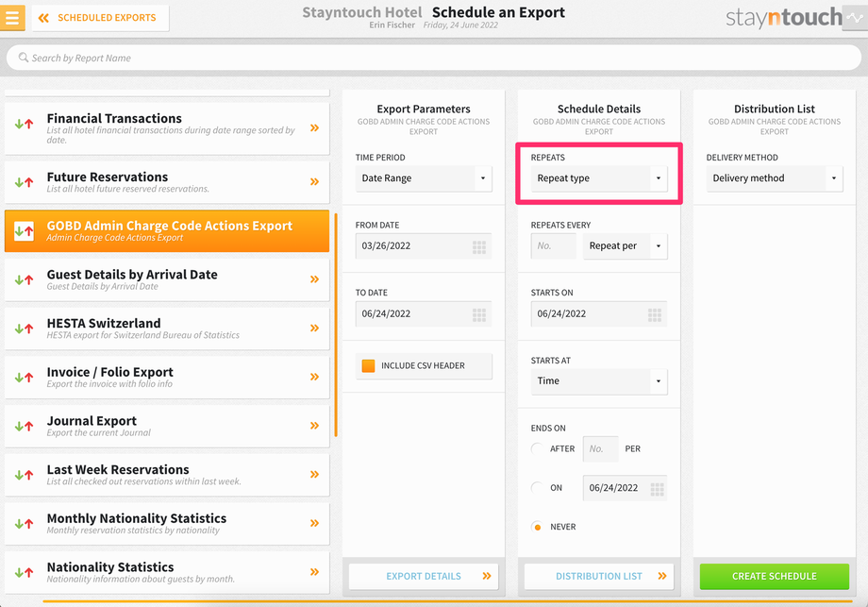This screenshot has height=607, width=868.
Task: Focus the Search by Report Name field
Action: point(433,58)
